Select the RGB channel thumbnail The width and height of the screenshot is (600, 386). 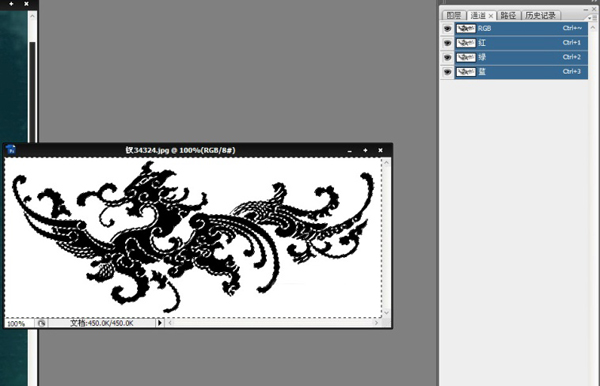pos(466,29)
